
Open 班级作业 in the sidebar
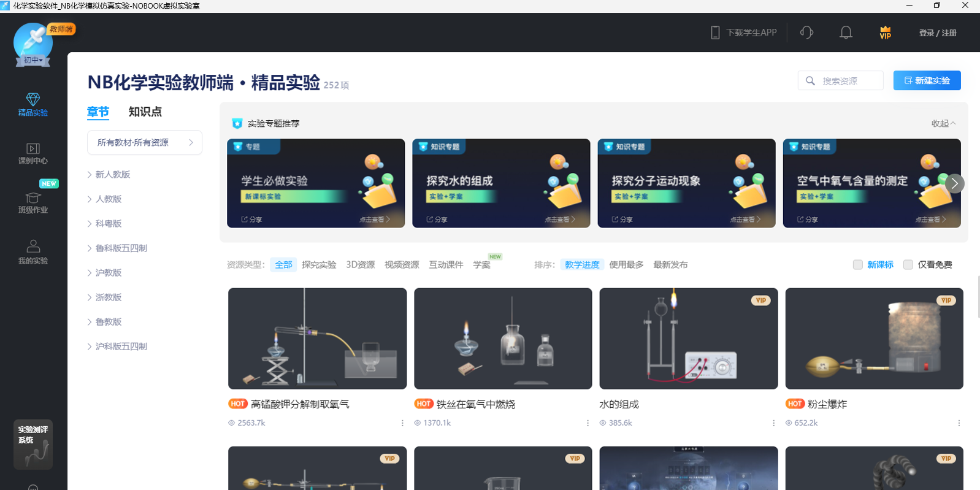pyautogui.click(x=33, y=203)
